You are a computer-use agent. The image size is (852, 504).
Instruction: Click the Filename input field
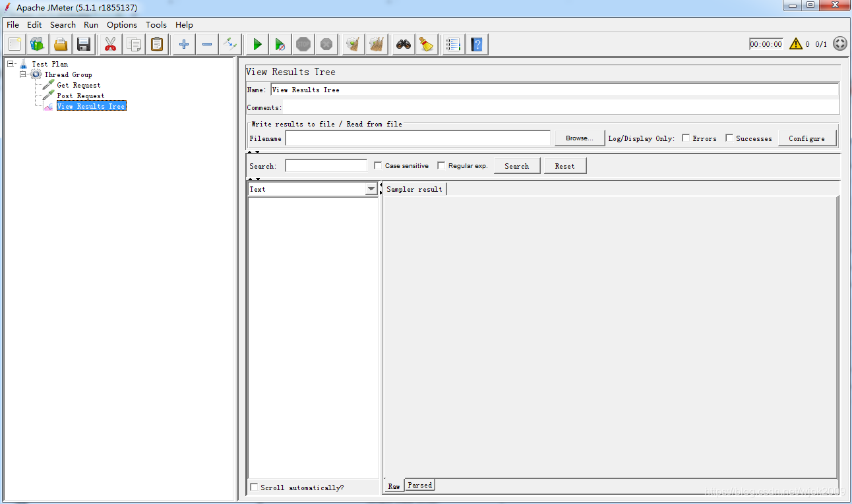click(x=417, y=138)
